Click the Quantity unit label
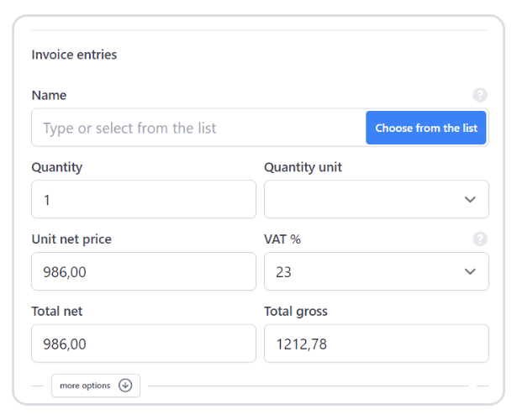The image size is (517, 420). click(x=303, y=167)
